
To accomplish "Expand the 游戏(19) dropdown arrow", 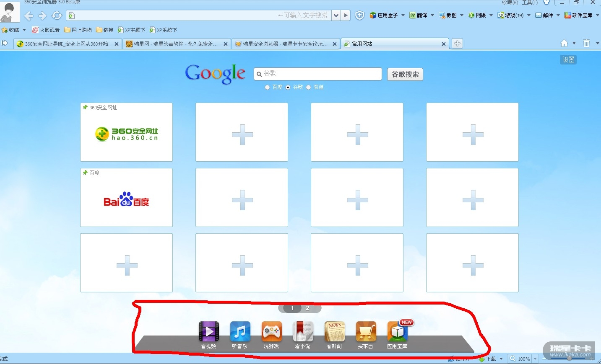I will tap(529, 15).
